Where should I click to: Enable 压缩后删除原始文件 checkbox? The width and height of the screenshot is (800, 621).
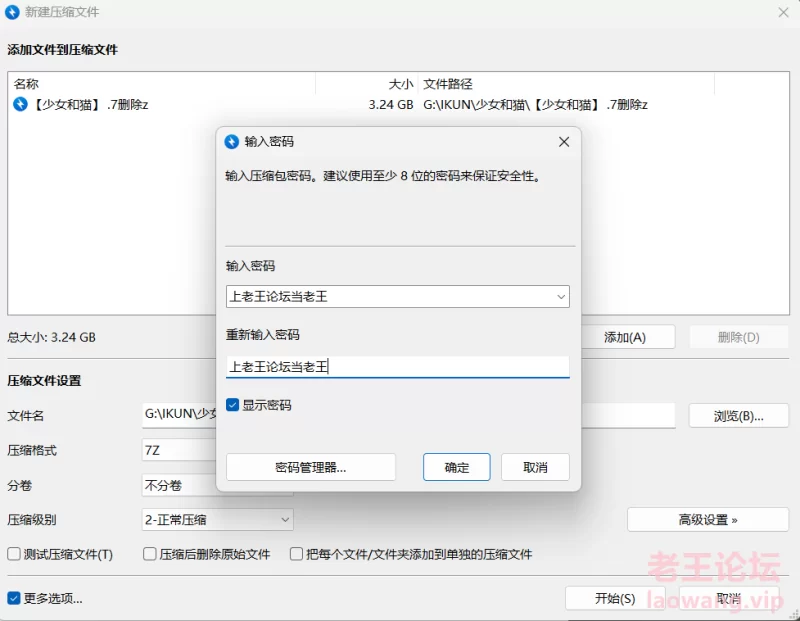coord(149,554)
